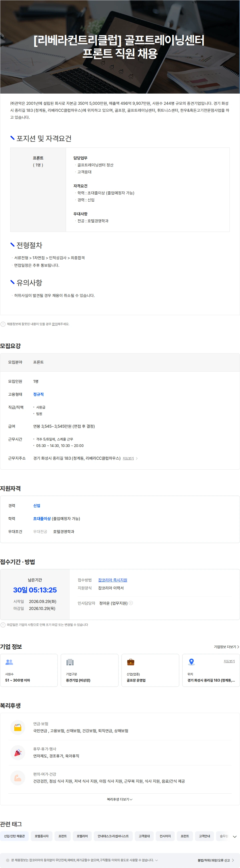Viewport: 240px width, 868px height.
Task: Click the 편의·여가·건강 muscle icon
Action: coord(18,778)
